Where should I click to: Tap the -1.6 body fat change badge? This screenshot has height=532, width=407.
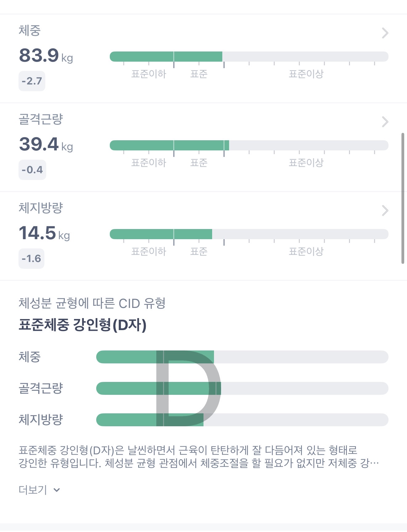pyautogui.click(x=31, y=259)
